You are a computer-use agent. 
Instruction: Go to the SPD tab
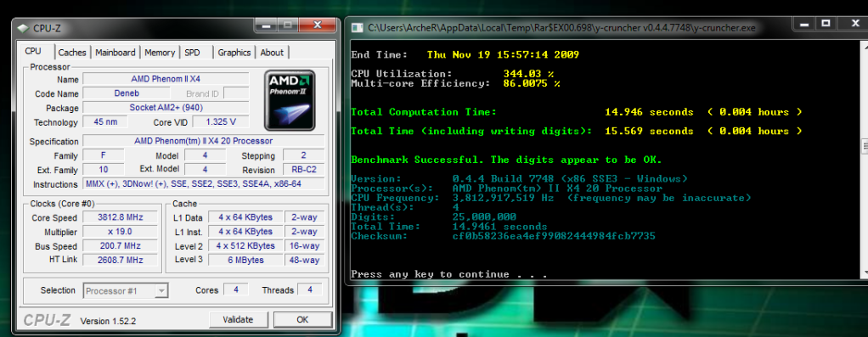(192, 53)
